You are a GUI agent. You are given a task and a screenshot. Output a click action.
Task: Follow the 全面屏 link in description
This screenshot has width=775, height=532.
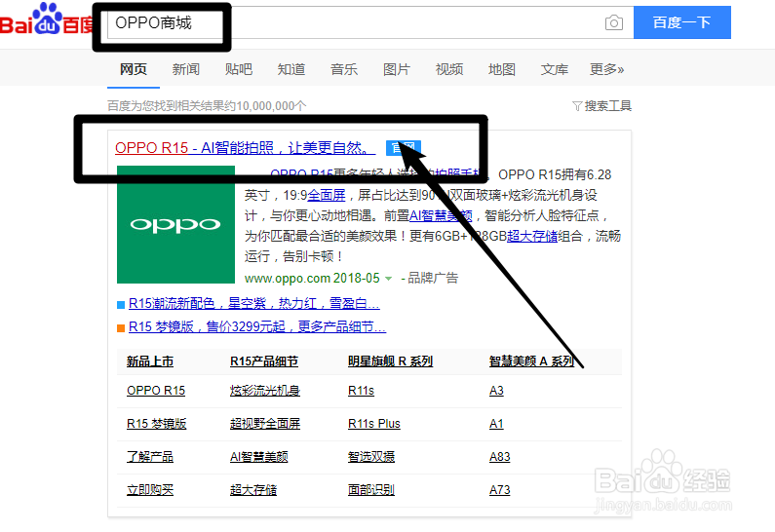point(327,195)
